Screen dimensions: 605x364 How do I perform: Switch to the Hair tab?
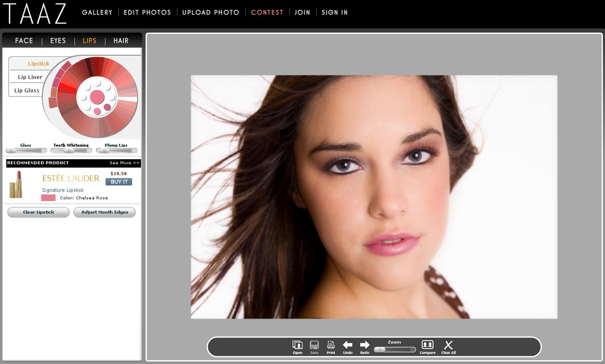121,41
